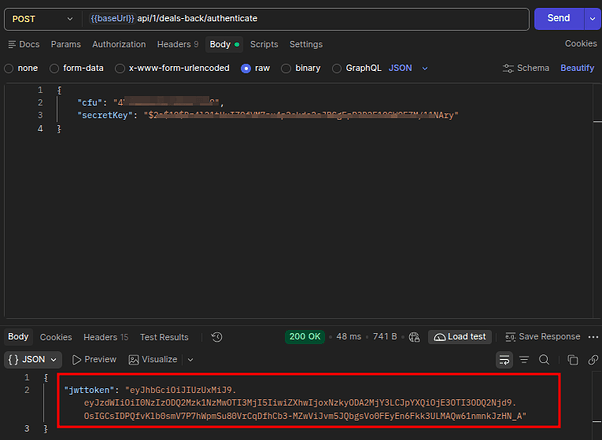Open the request Body tab
The width and height of the screenshot is (602, 440).
pyautogui.click(x=224, y=45)
